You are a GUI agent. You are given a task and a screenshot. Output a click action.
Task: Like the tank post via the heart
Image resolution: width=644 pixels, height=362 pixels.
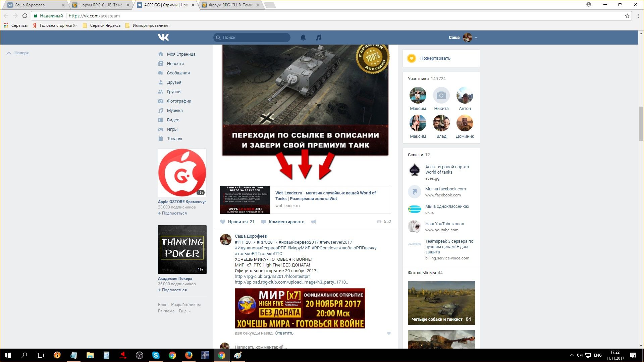223,222
